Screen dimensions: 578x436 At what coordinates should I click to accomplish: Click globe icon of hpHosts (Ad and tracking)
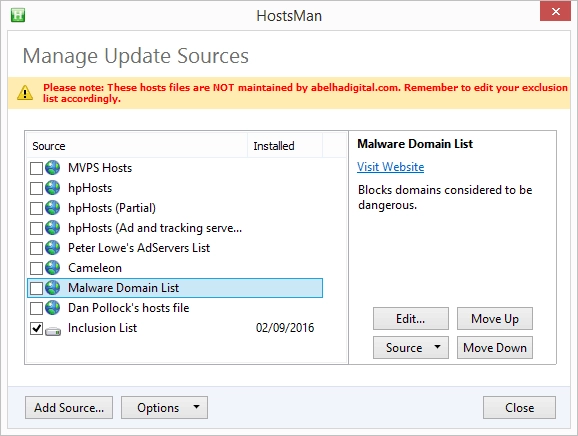[53, 228]
